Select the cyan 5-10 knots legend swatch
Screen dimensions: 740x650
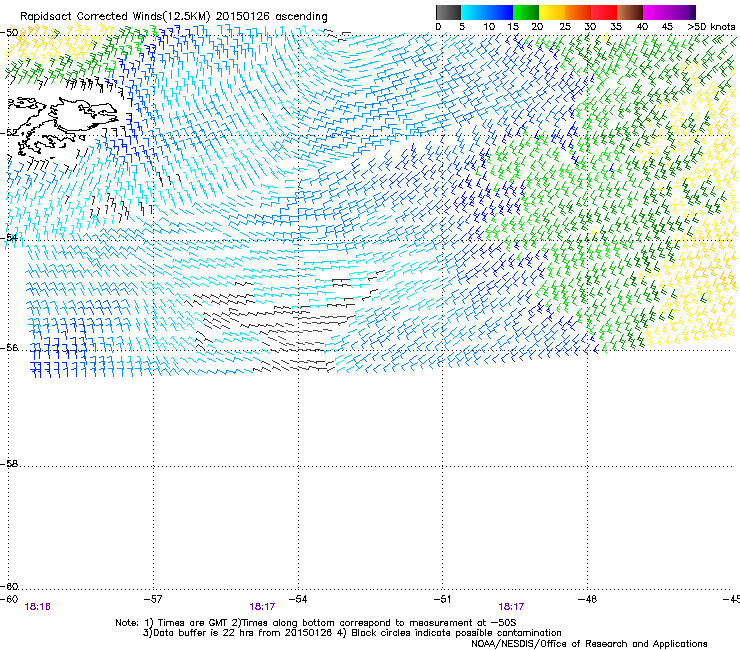pos(474,12)
